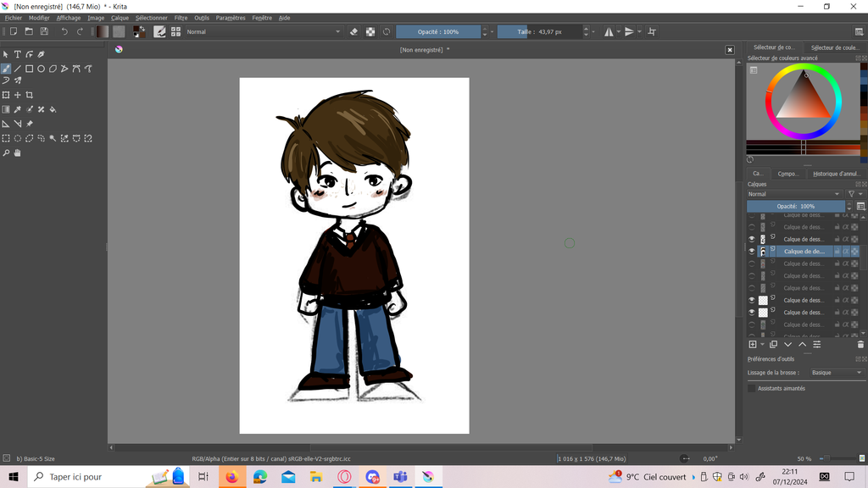Image resolution: width=868 pixels, height=488 pixels.
Task: Pick the Fill bucket tool
Action: [x=53, y=109]
